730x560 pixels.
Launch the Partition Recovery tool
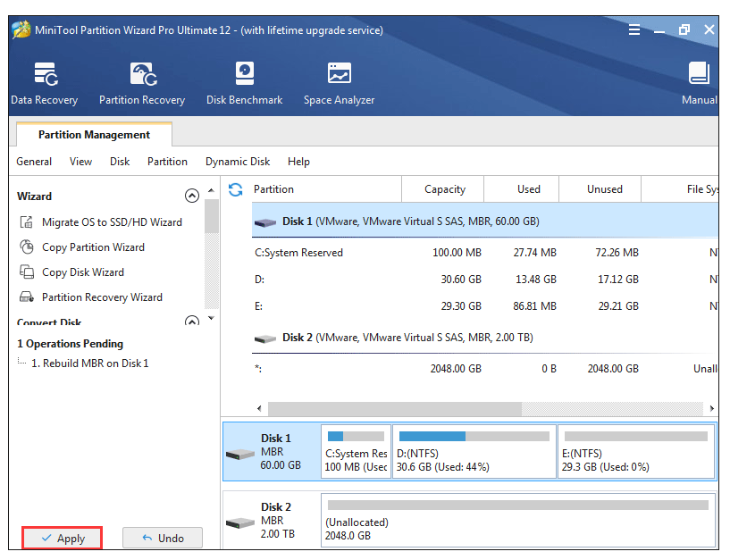(x=142, y=83)
